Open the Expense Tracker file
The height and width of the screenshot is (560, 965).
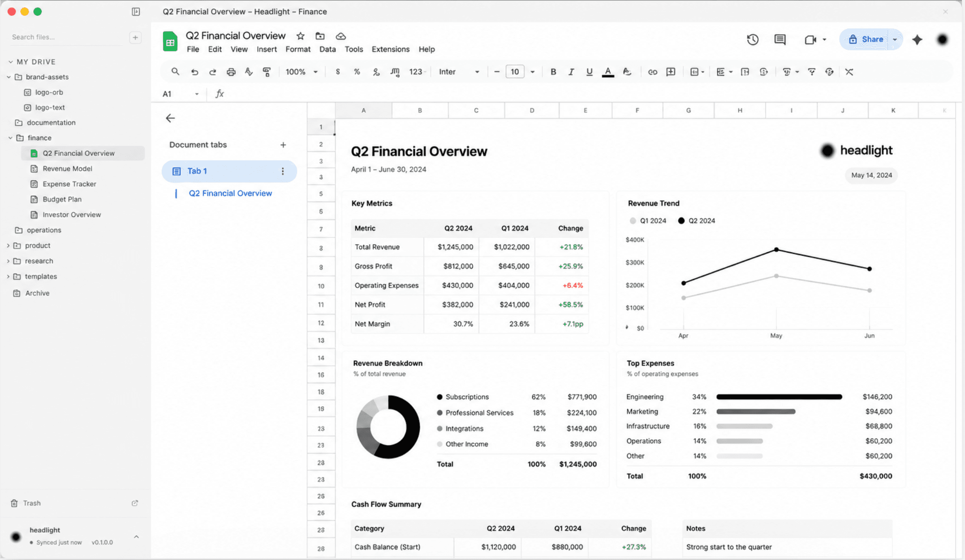69,184
